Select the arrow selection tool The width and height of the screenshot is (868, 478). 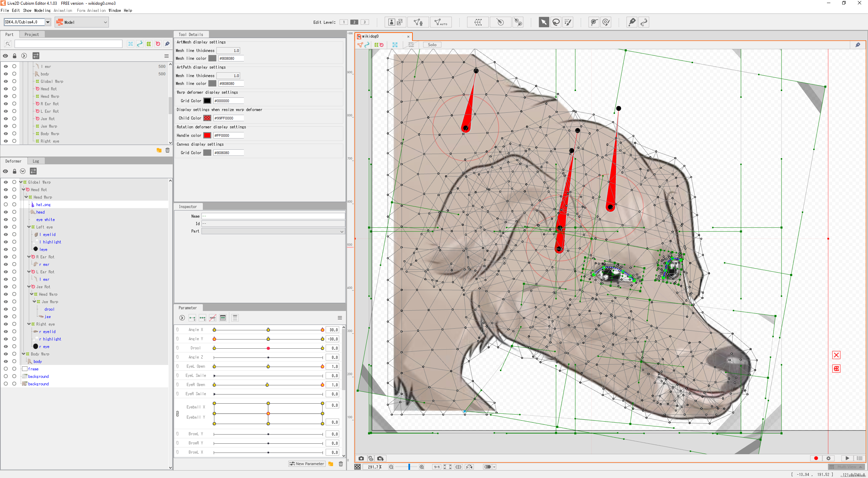click(544, 22)
